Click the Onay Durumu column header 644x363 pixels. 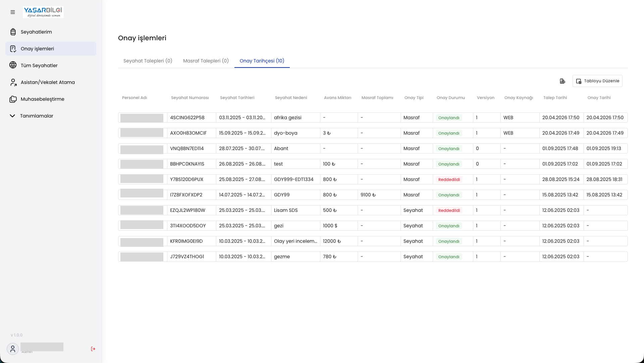coord(451,98)
